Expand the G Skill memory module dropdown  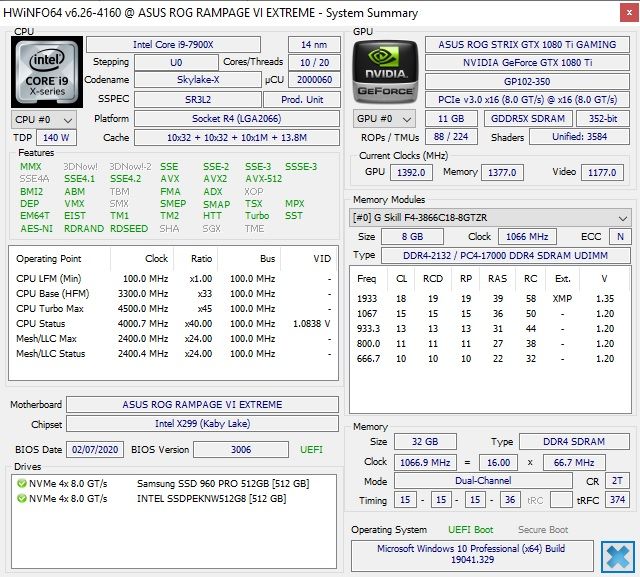pos(490,217)
